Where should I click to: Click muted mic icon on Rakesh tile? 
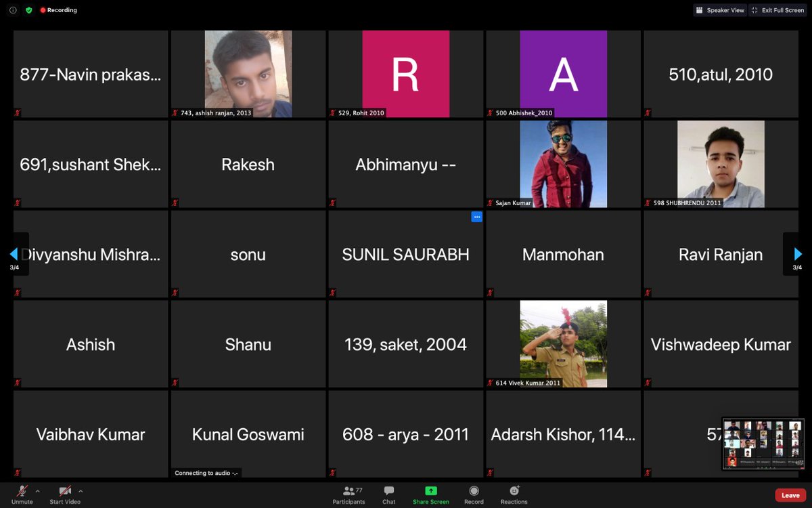point(175,203)
